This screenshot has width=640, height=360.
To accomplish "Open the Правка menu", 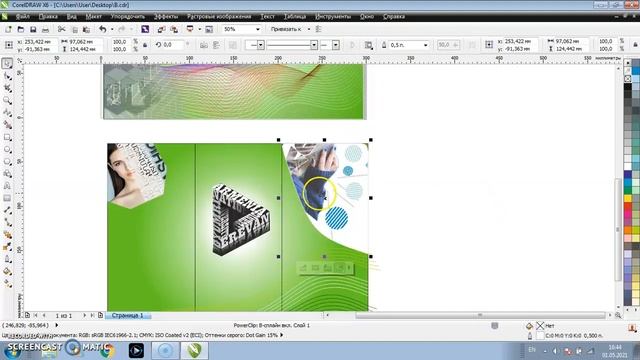I will point(48,16).
